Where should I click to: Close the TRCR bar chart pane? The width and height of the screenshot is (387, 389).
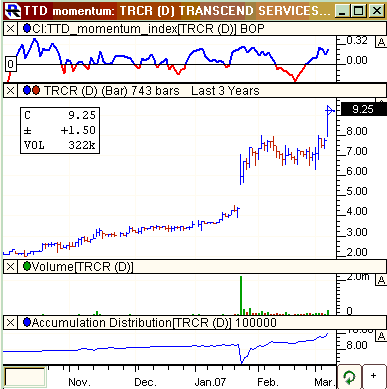point(10,91)
